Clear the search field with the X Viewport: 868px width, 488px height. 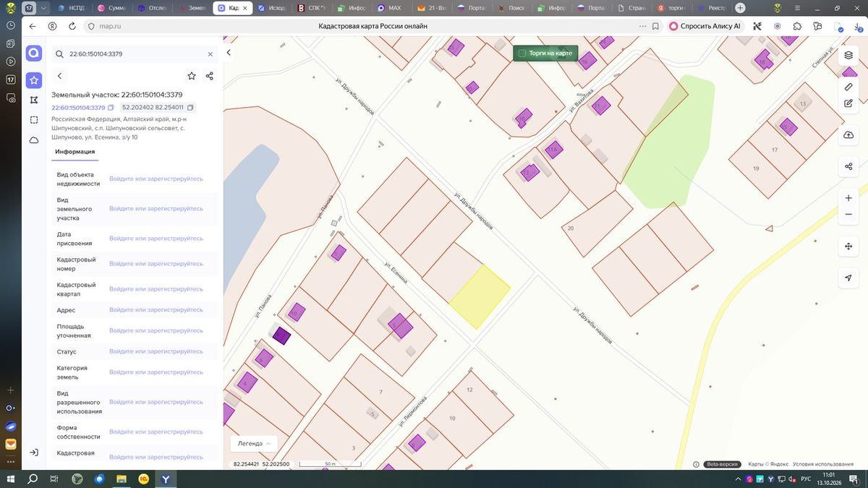point(210,54)
